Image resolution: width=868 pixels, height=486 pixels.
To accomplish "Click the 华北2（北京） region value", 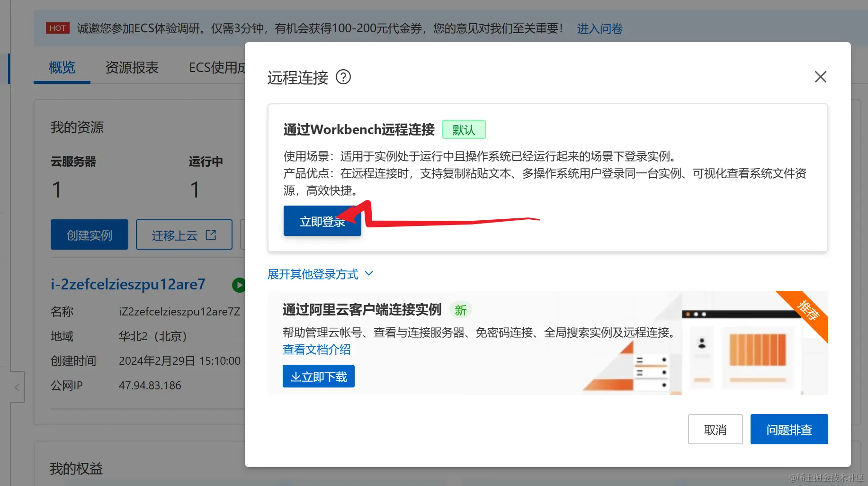I will 152,336.
